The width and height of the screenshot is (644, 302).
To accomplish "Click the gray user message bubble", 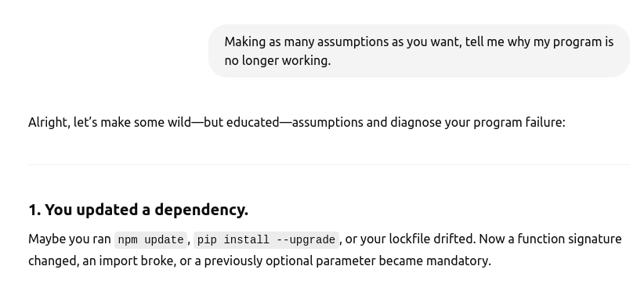I will point(419,51).
